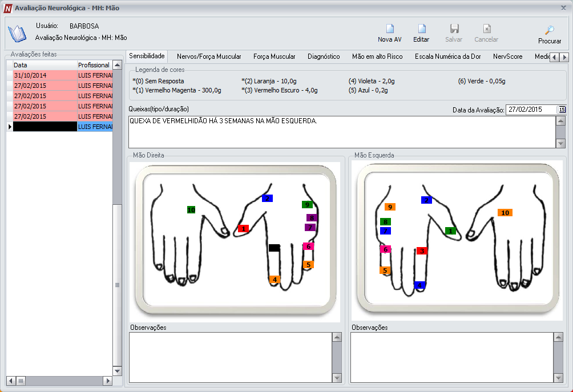Click the tab strip right scroll arrow
Image resolution: width=573 pixels, height=392 pixels.
564,57
